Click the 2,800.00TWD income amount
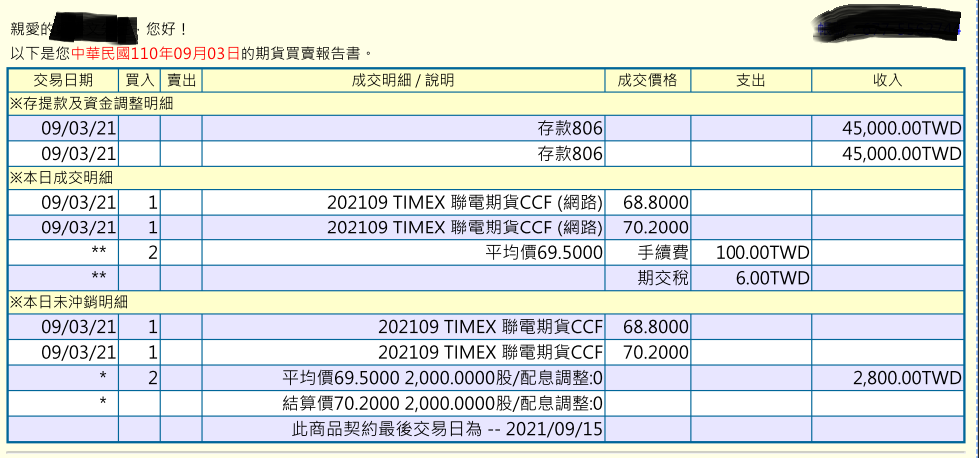 coord(907,378)
